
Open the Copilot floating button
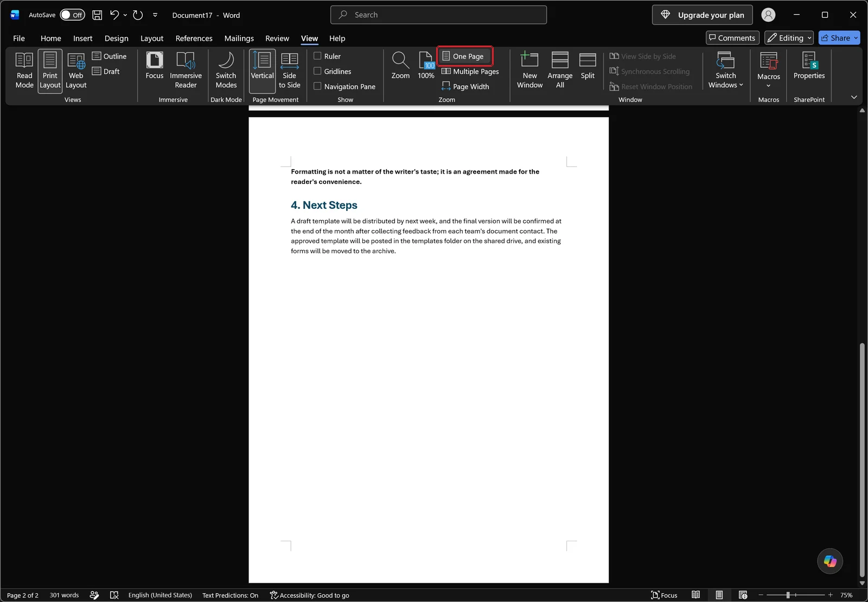pos(830,561)
